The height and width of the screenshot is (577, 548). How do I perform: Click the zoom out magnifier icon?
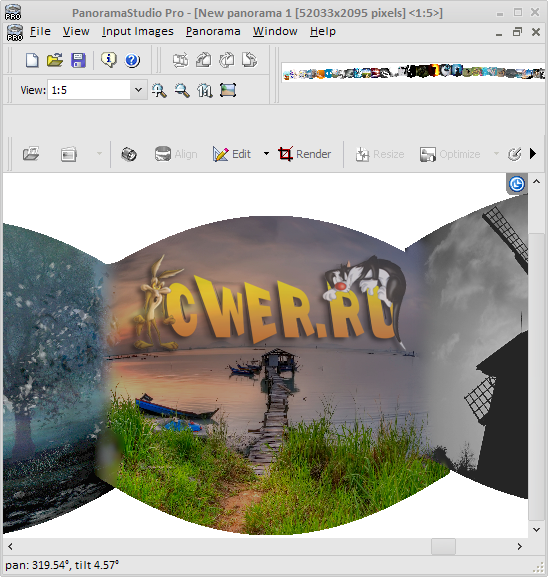pos(182,91)
